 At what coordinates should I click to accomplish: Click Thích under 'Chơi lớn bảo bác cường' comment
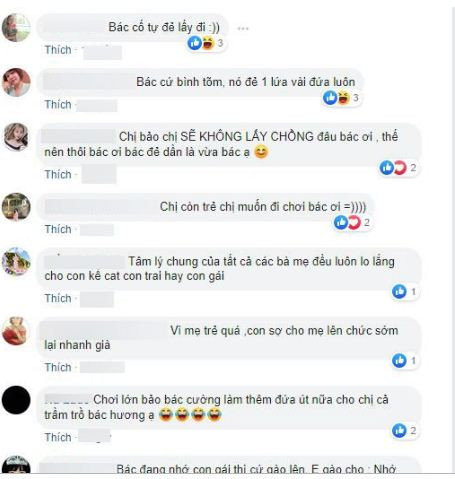coord(58,437)
